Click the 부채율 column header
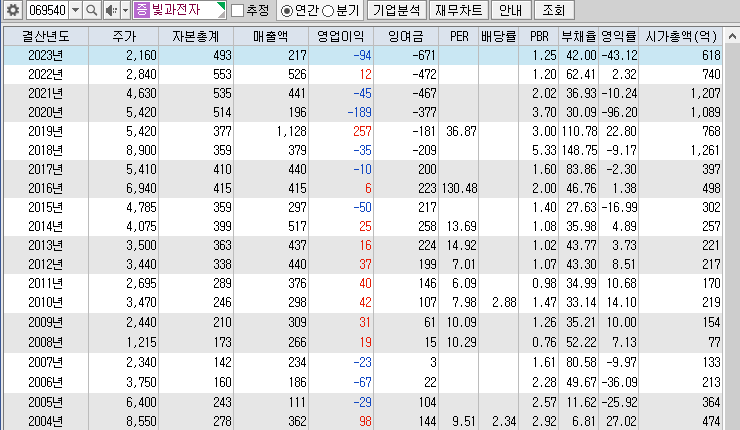740x430 pixels. (x=579, y=36)
